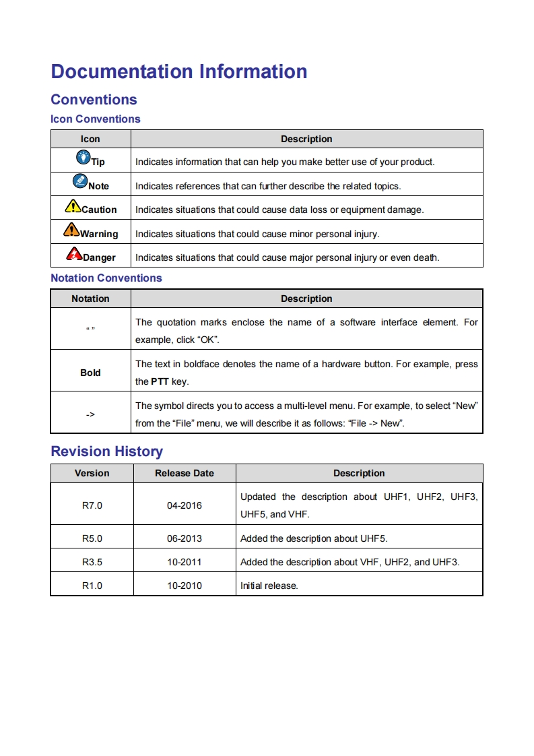Select the R5.0 version cell
The height and width of the screenshot is (756, 534).
tap(92, 538)
